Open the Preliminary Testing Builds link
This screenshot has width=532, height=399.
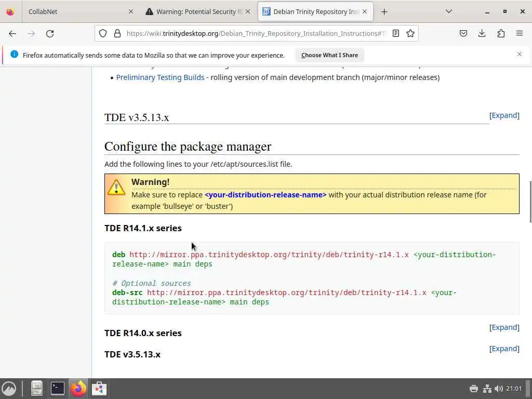[x=160, y=77]
